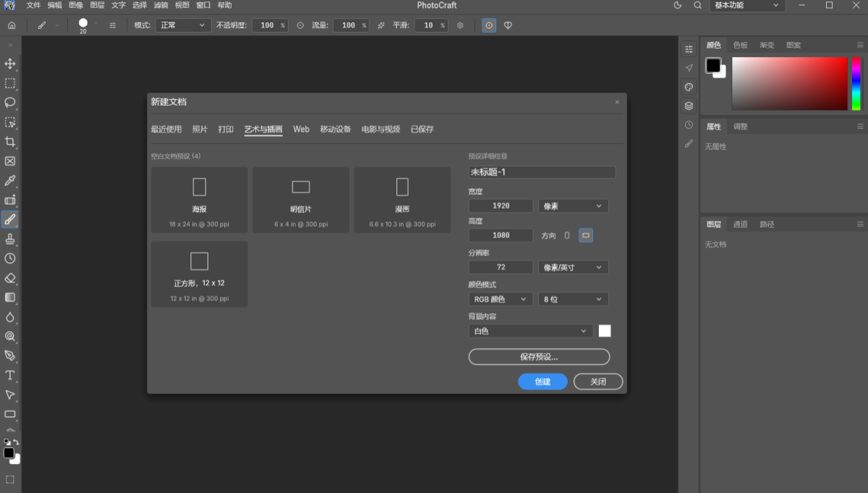Click the Home icon in options bar

pos(11,25)
